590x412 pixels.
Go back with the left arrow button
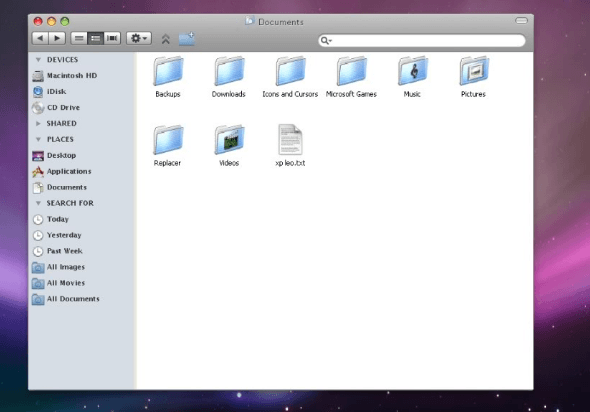click(x=40, y=38)
